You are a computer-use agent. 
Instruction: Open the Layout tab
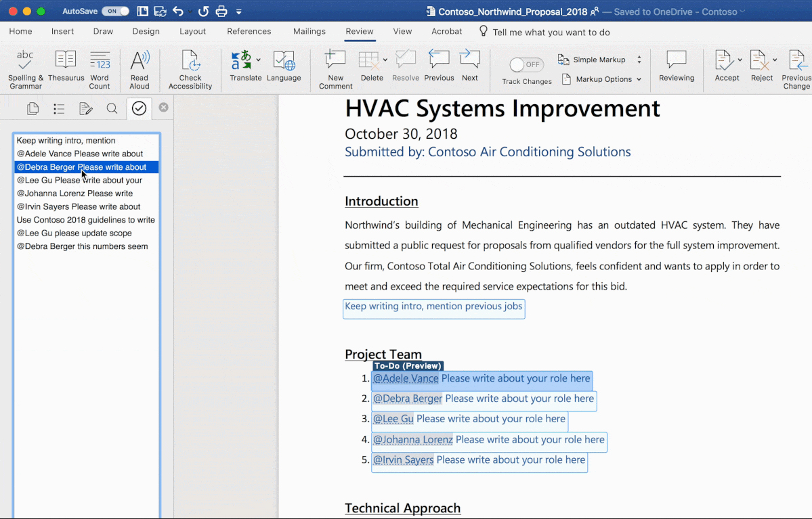click(x=192, y=32)
